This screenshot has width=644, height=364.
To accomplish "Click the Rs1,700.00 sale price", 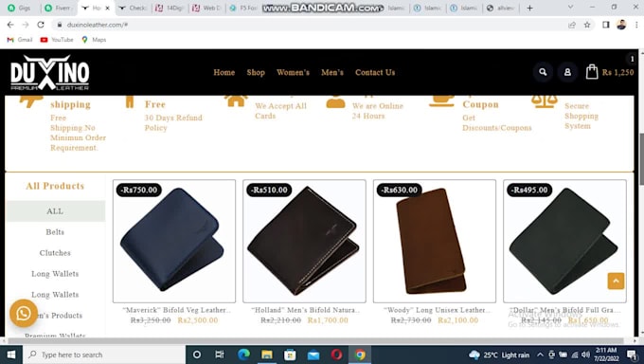I will point(328,320).
